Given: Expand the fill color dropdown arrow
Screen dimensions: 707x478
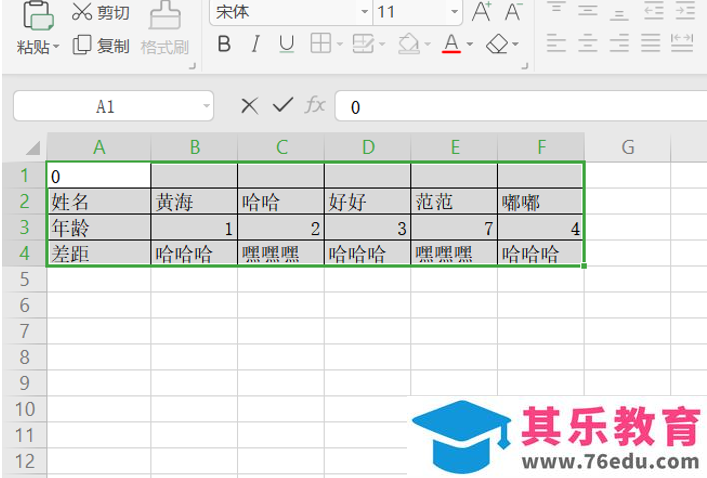Looking at the screenshot, I should click(427, 44).
